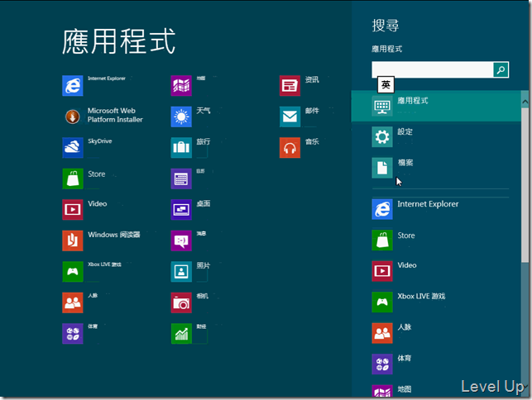Screen dimensions: 532x400
Task: Choose 体育 in the search pane list
Action: pyautogui.click(x=436, y=364)
